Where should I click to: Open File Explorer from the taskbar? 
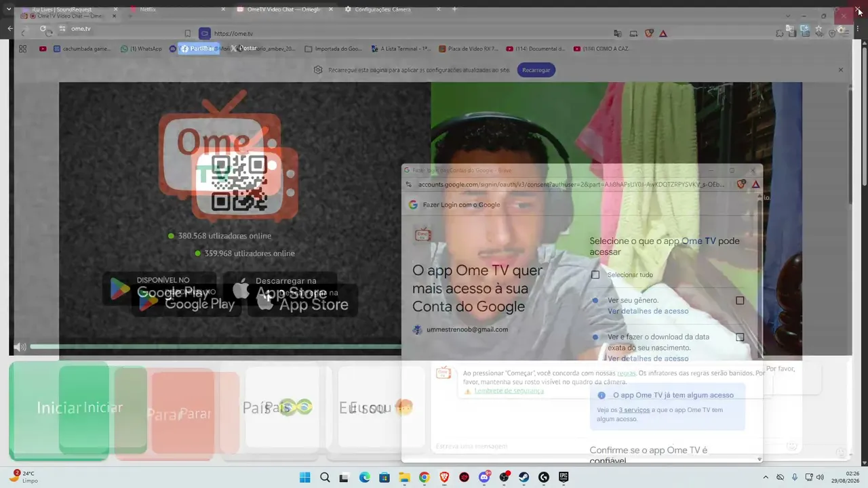point(405,477)
